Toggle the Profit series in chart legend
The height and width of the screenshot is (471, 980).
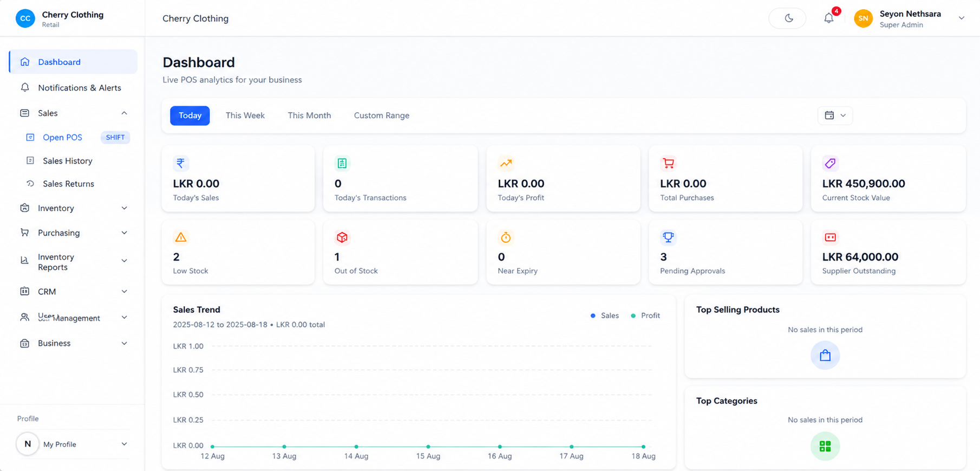645,315
